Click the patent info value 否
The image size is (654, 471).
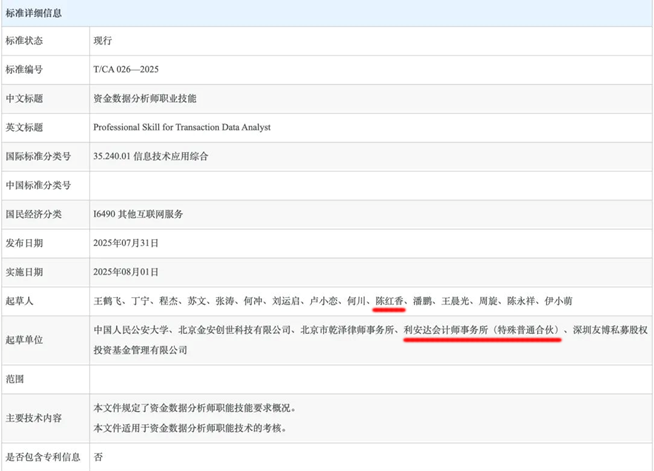(98, 457)
